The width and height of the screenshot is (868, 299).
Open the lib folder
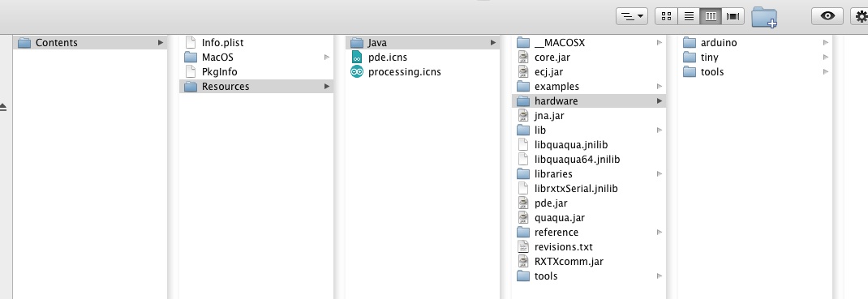coord(589,130)
